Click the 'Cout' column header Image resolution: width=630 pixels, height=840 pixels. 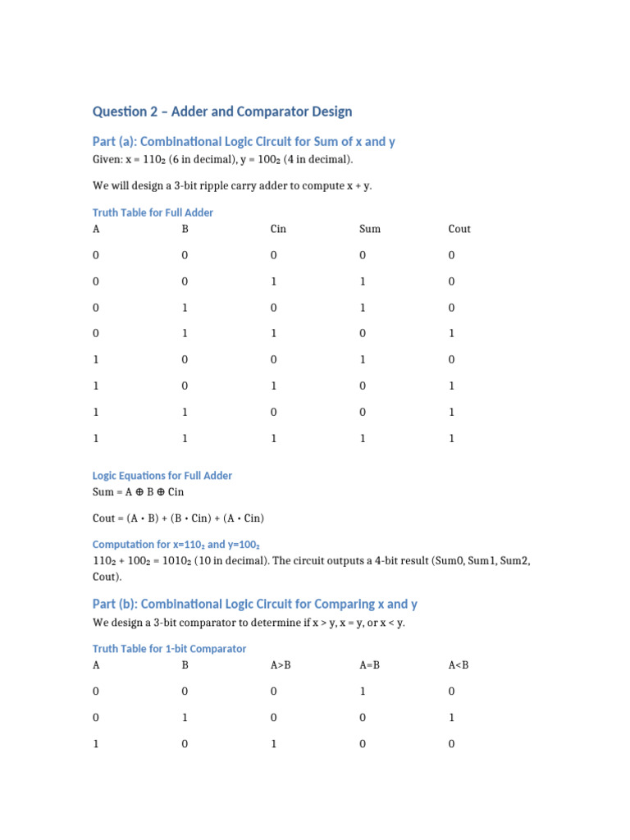459,229
